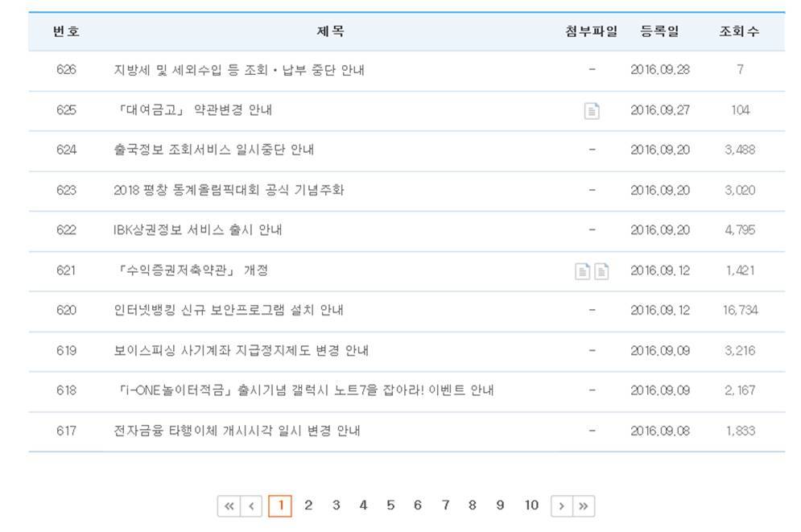
Task: Select current page 1 in pagination
Action: (280, 506)
